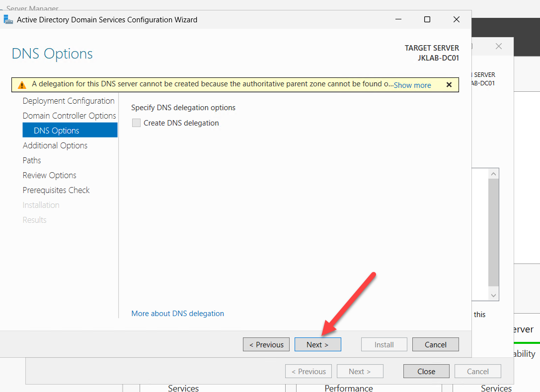Click Cancel in the background wizard
Screen dimensions: 540x392
(478, 371)
